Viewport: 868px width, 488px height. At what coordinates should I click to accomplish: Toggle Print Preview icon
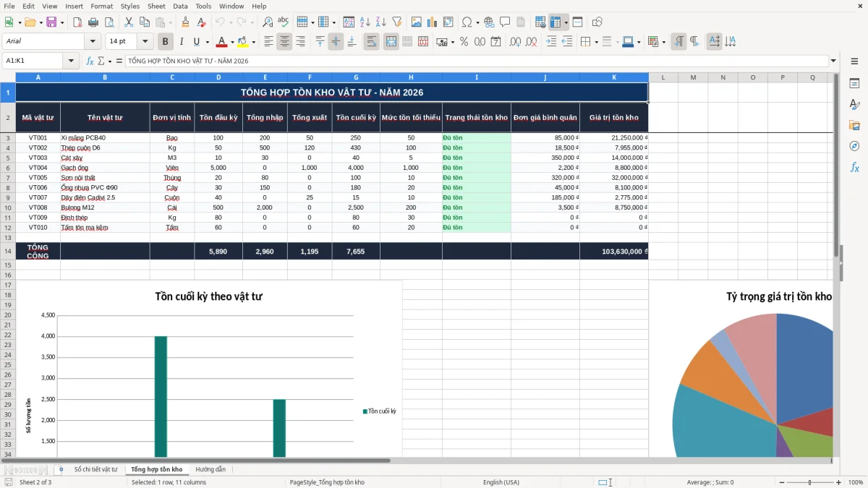pyautogui.click(x=109, y=22)
